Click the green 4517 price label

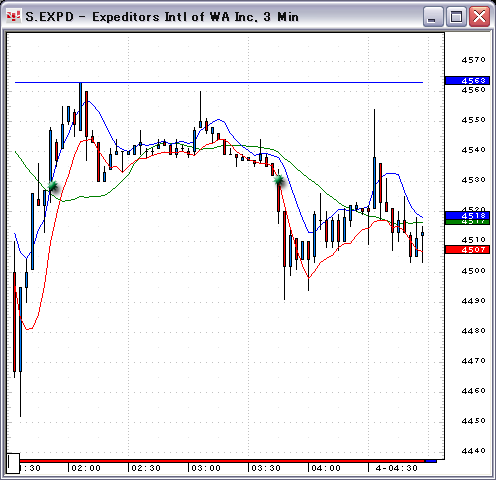(x=468, y=222)
